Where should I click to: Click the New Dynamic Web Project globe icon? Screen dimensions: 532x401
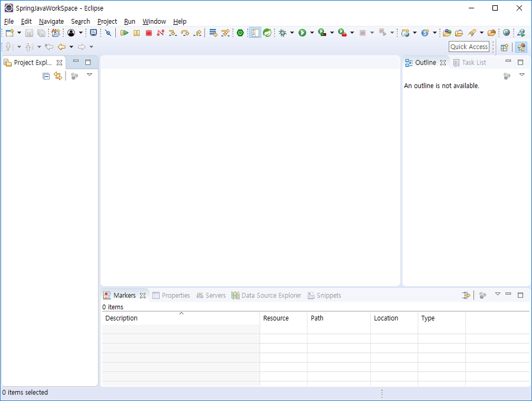(405, 33)
